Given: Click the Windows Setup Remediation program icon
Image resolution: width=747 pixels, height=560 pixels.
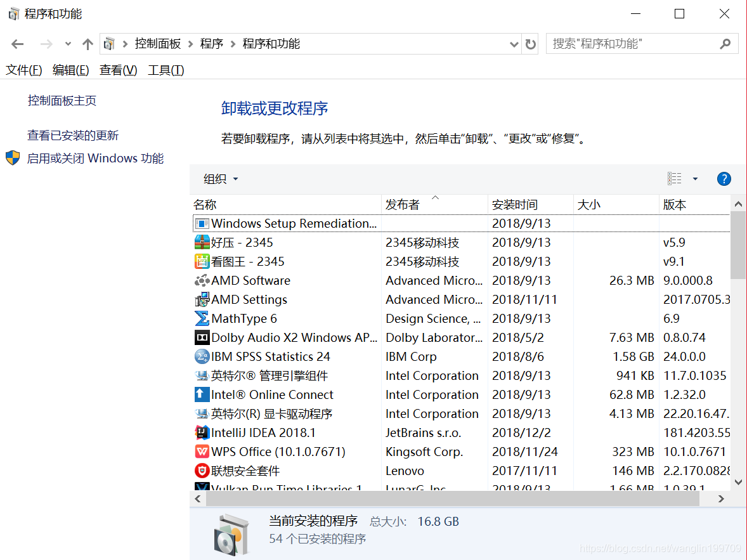Looking at the screenshot, I should (x=202, y=223).
